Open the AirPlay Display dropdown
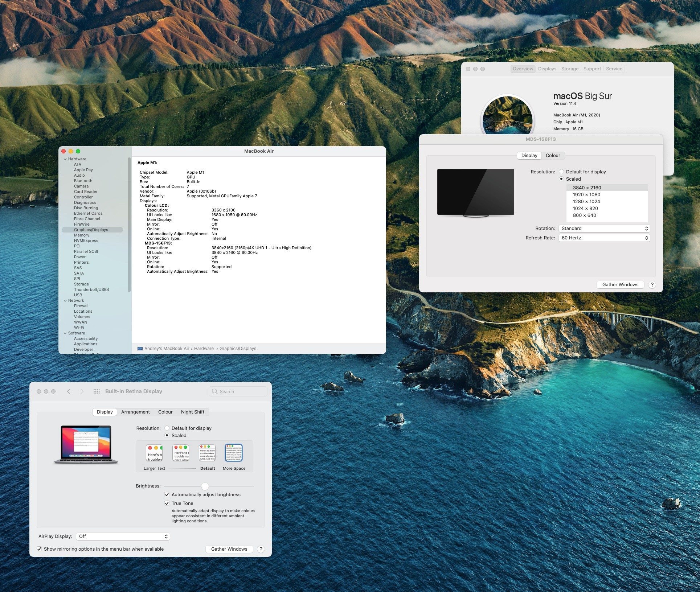This screenshot has width=700, height=592. click(123, 536)
